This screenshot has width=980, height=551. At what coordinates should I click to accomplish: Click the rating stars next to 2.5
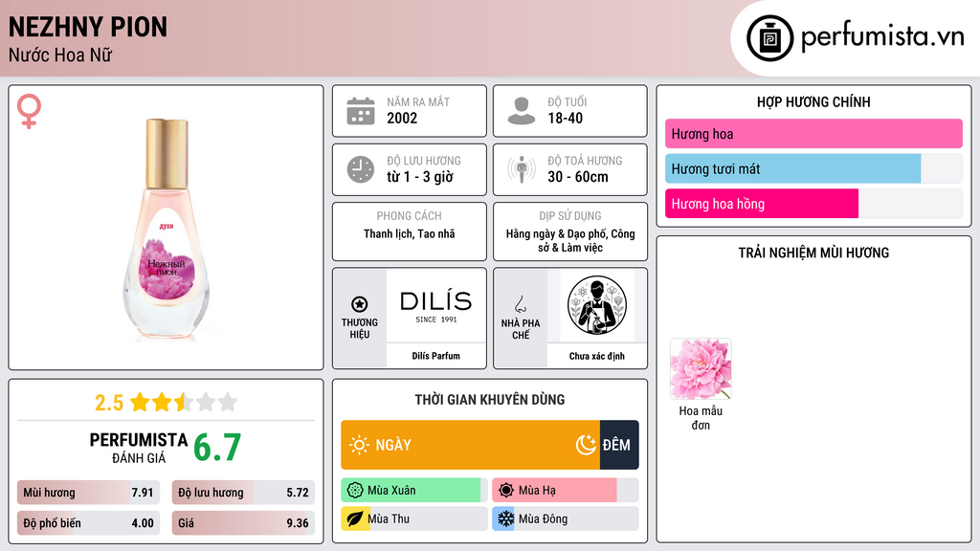click(x=184, y=403)
